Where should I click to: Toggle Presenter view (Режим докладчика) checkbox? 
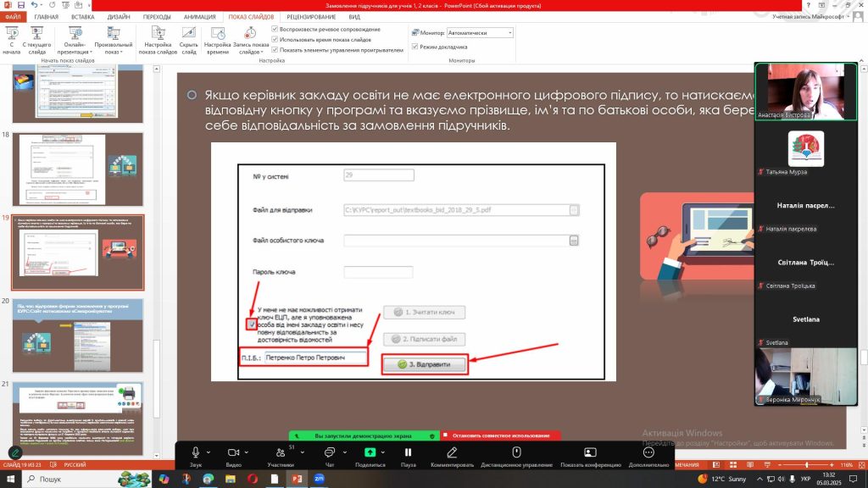coord(415,47)
